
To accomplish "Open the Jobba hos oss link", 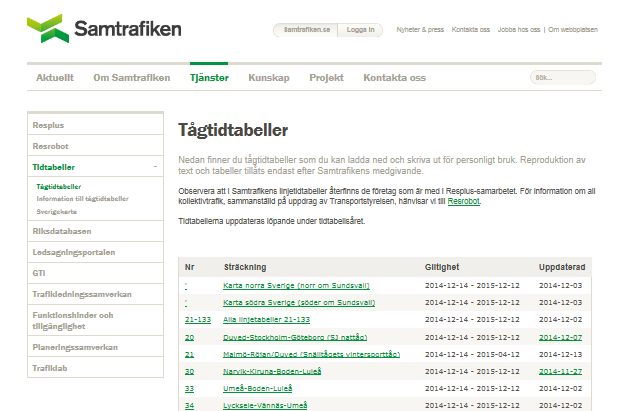I will click(519, 29).
